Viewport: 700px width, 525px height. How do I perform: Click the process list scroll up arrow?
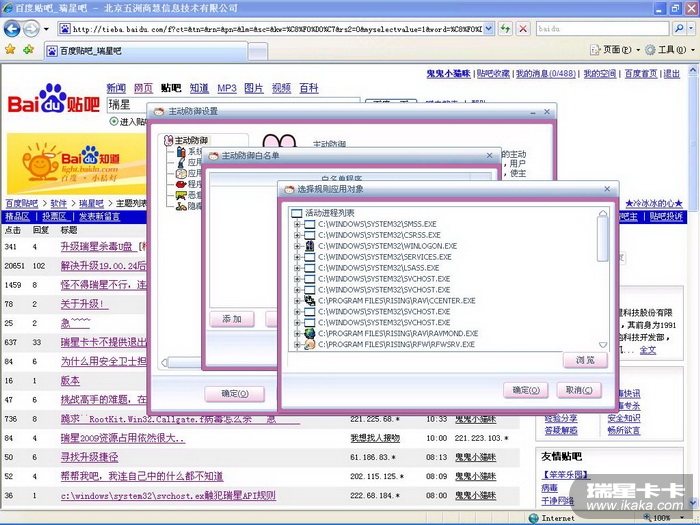(x=603, y=213)
